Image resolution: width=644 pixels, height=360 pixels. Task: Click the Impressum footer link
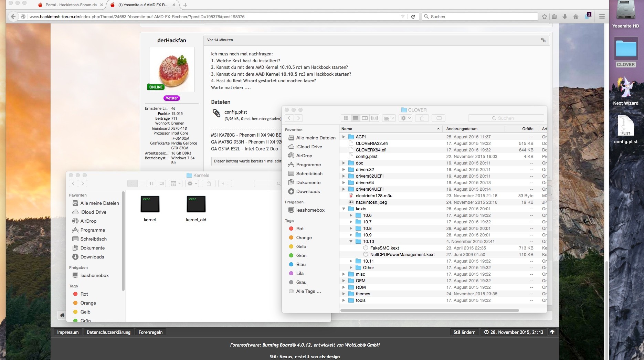tap(68, 332)
